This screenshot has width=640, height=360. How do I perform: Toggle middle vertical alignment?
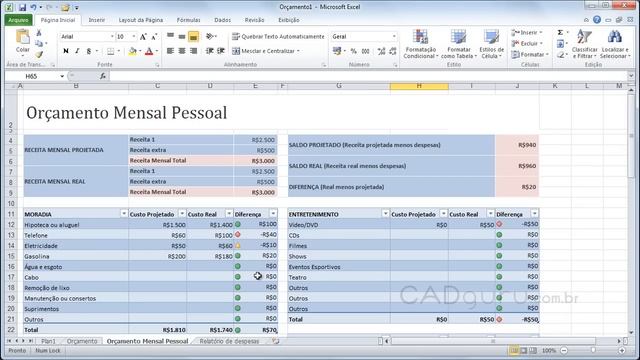click(182, 37)
